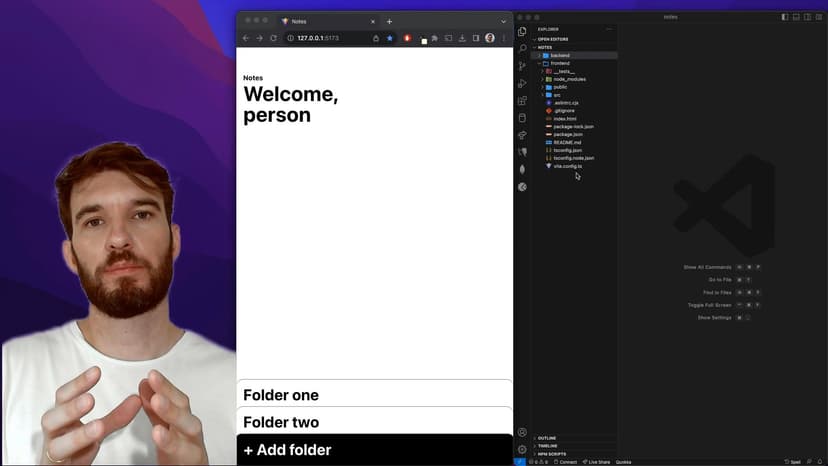Open the Source Control view

[522, 66]
